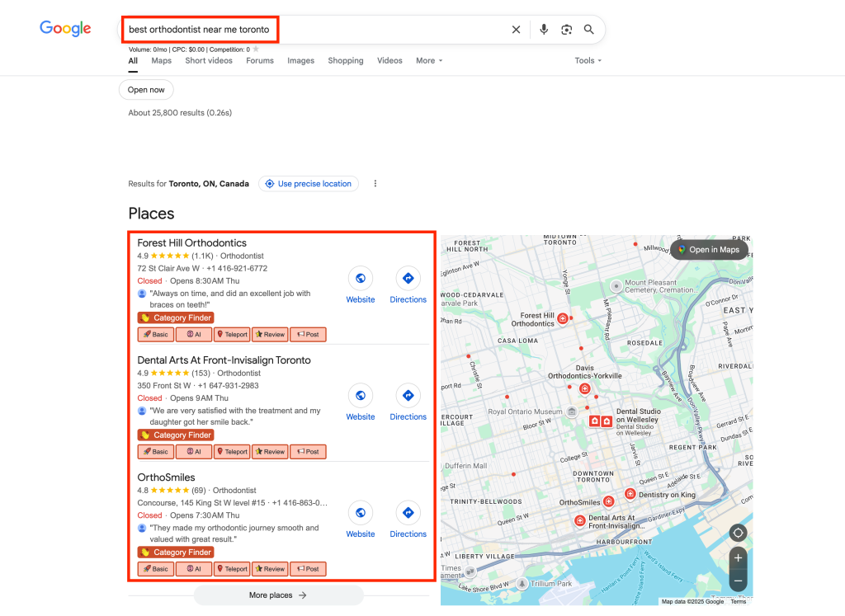The width and height of the screenshot is (845, 616).
Task: Select Forest Hill Orthodontics map pin
Action: coord(563,319)
